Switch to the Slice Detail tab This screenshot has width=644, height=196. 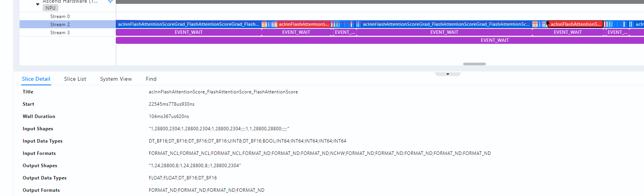pyautogui.click(x=36, y=79)
